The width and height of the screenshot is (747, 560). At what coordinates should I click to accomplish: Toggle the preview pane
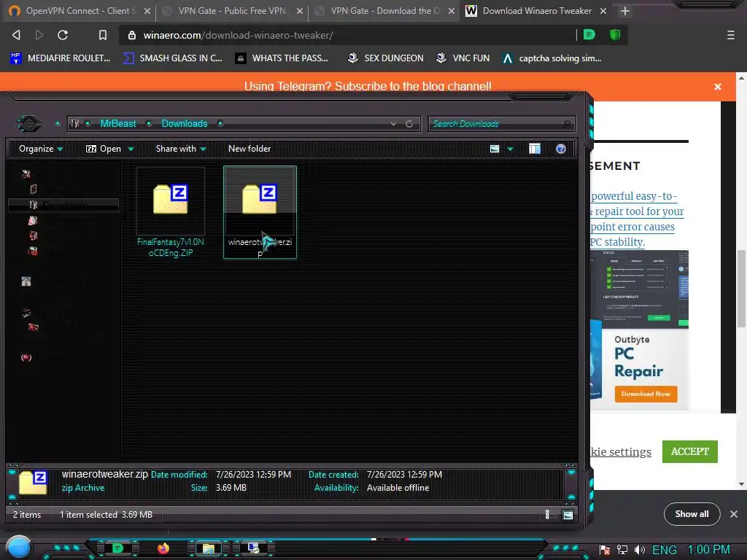(535, 149)
